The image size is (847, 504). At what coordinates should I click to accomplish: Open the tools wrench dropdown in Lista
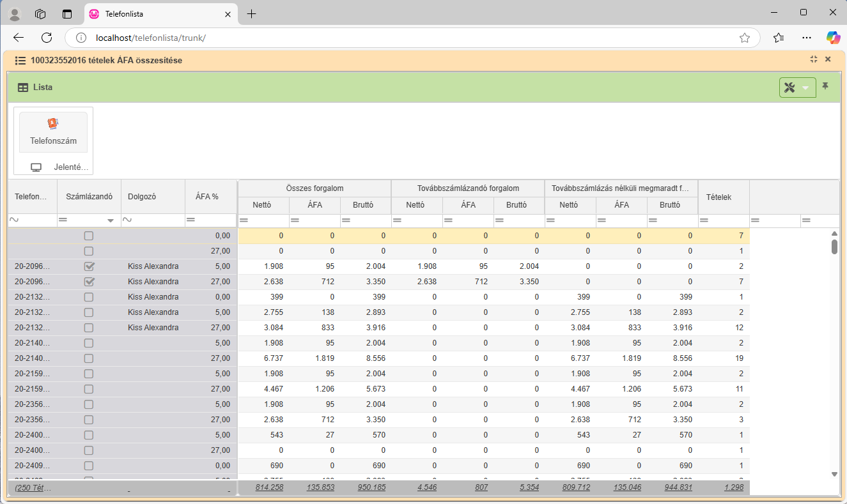click(797, 88)
